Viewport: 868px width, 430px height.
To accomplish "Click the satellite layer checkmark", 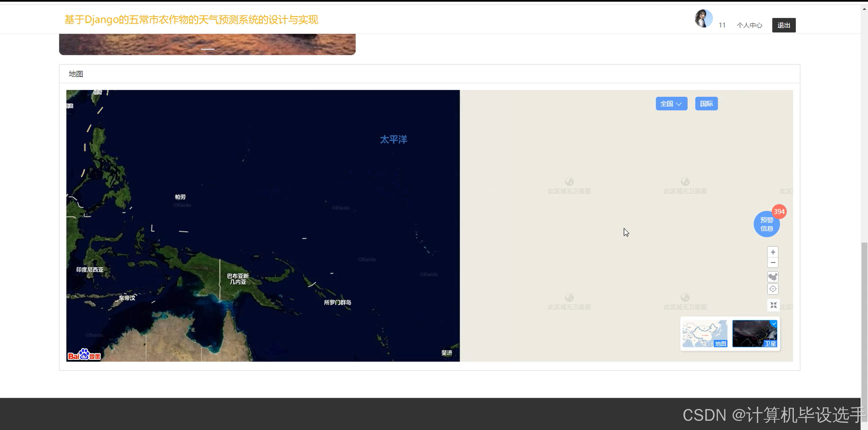I will [774, 324].
